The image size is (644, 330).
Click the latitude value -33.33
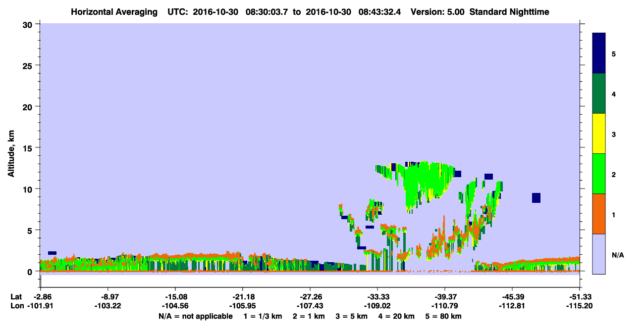click(x=377, y=297)
